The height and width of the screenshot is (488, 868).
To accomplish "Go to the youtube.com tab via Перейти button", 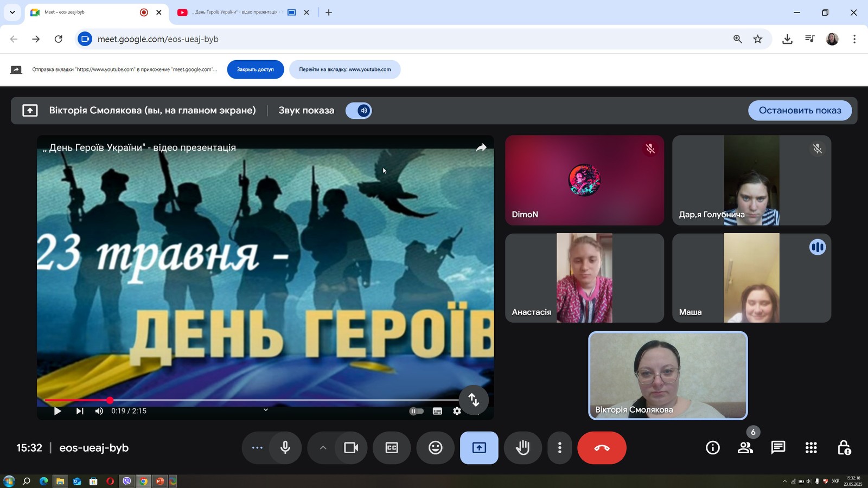I will pyautogui.click(x=345, y=69).
